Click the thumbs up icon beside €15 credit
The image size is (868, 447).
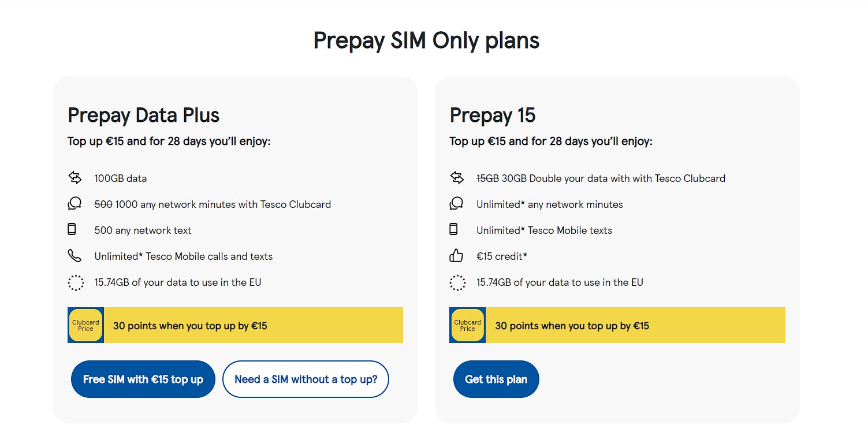point(457,255)
